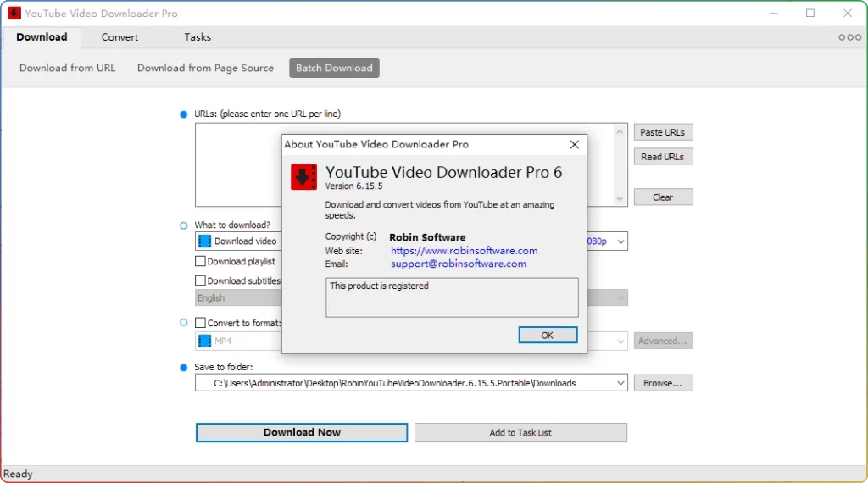The height and width of the screenshot is (483, 868).
Task: Select the URLs radio bullet
Action: point(184,114)
